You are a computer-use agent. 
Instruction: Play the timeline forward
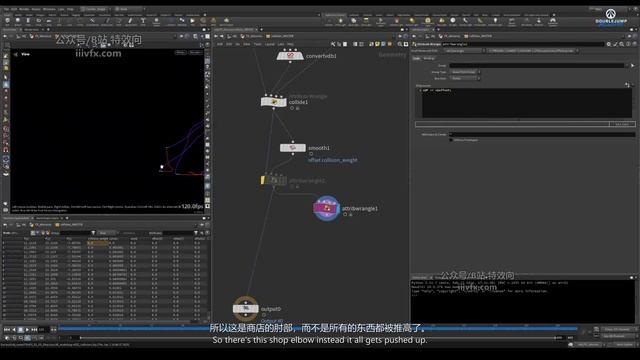(27, 329)
